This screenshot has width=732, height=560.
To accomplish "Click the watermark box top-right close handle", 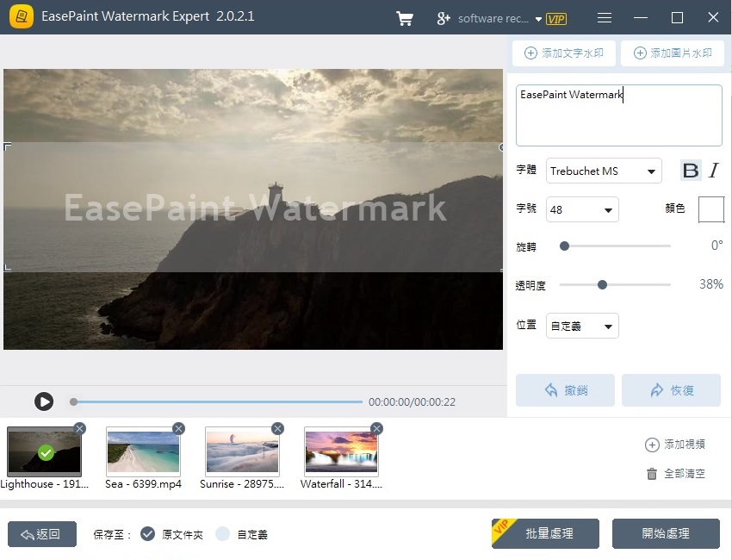I will click(x=501, y=147).
